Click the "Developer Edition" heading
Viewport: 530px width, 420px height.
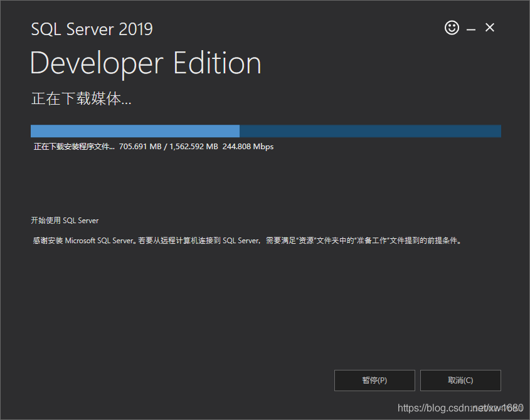tap(146, 63)
